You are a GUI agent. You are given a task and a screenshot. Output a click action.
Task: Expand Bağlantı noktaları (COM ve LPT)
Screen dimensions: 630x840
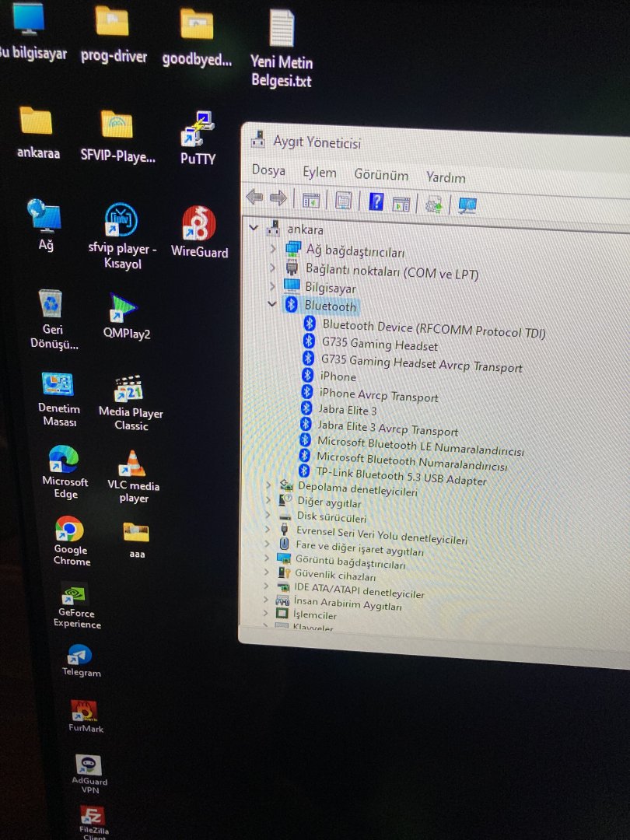pos(273,267)
